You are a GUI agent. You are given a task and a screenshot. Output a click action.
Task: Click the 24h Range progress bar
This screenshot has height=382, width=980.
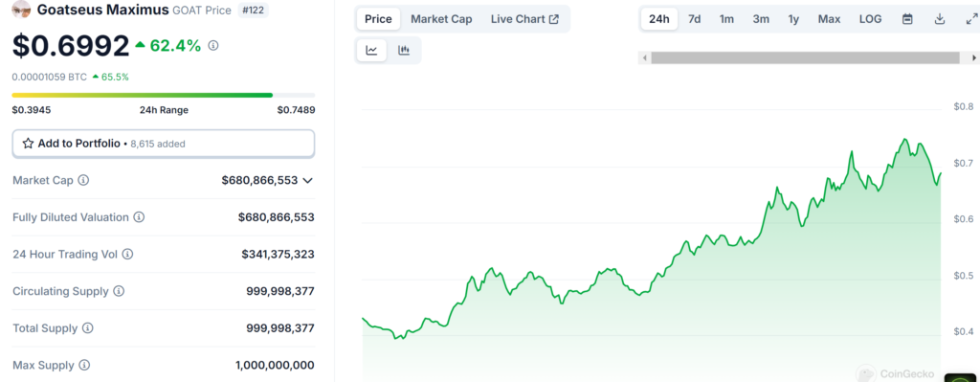(163, 95)
